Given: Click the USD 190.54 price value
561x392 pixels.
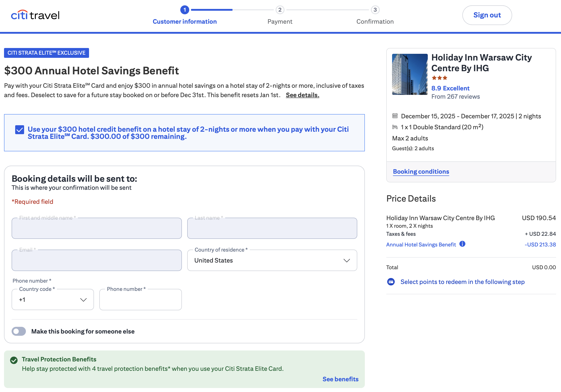Looking at the screenshot, I should coord(539,218).
